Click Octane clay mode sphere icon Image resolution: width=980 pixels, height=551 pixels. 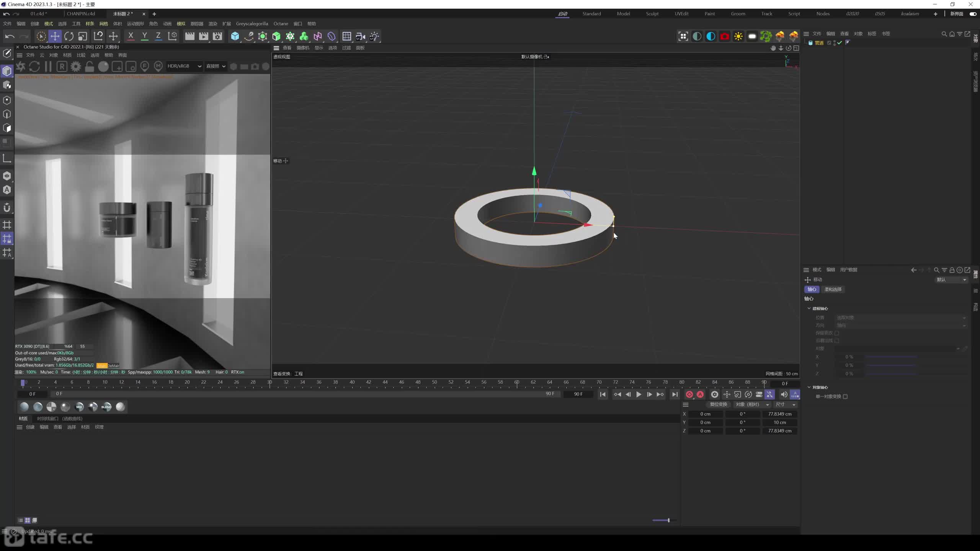coord(103,67)
